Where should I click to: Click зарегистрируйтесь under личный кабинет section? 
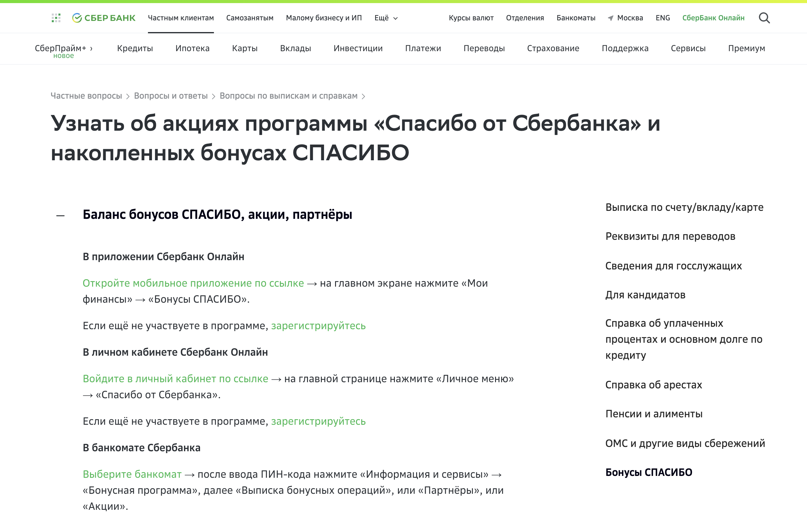(318, 421)
